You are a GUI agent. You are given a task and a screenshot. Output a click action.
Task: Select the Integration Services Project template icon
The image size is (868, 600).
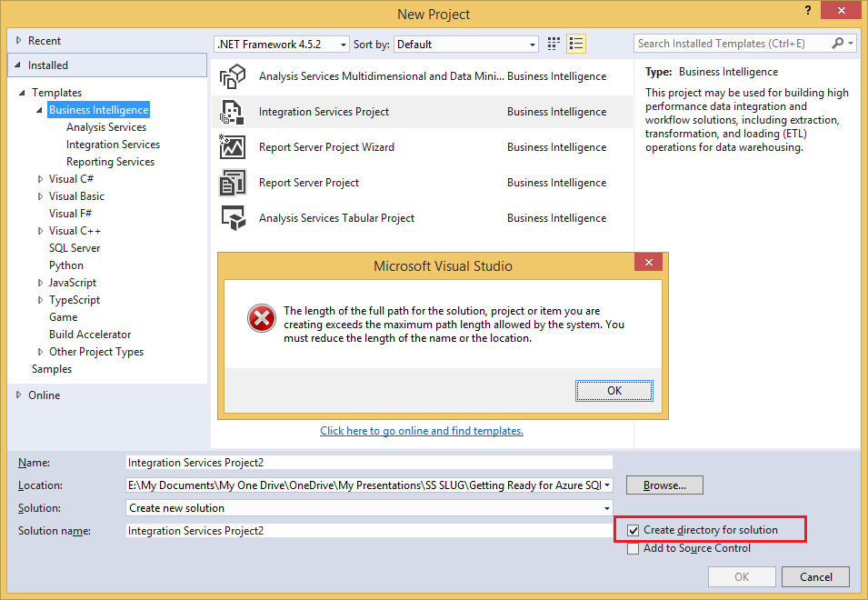pos(233,111)
